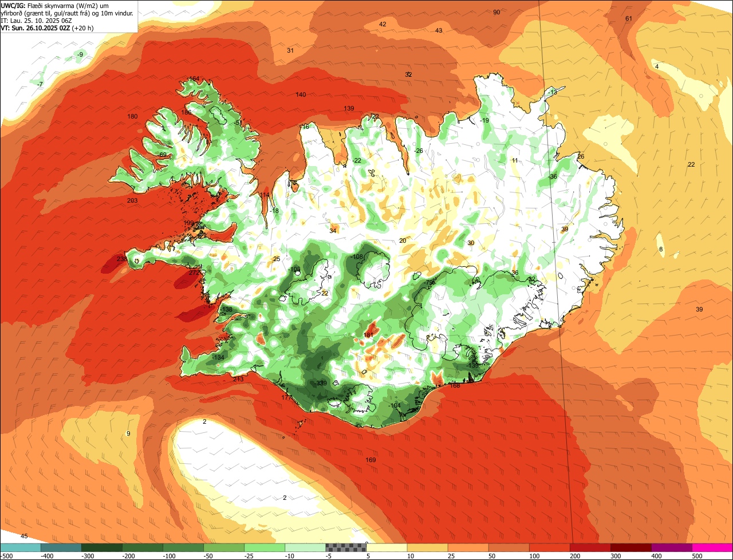Viewport: 733px width, 560px height.
Task: Click the map value '-339' in south Iceland
Action: click(321, 383)
